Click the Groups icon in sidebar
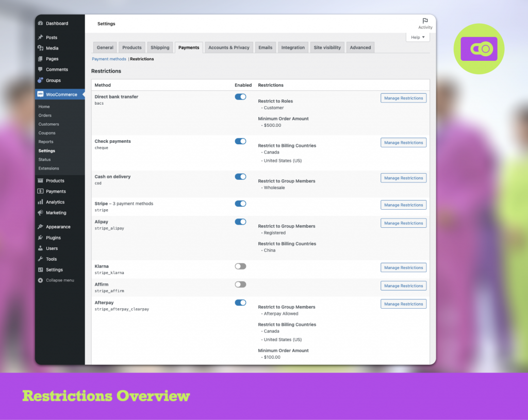The image size is (528, 420). [40, 80]
